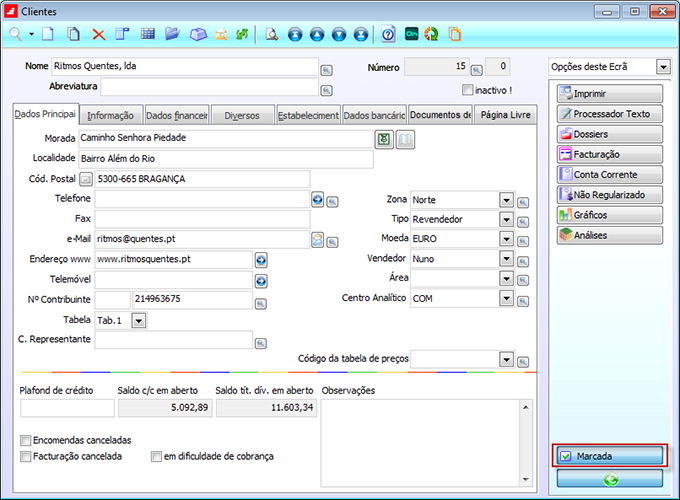Dial the Telefone number icon

click(317, 199)
